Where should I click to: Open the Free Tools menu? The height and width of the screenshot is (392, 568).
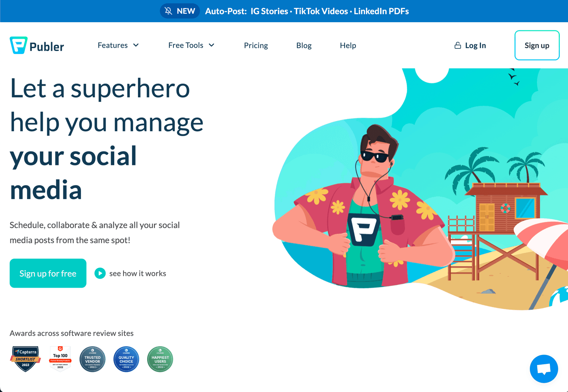click(191, 45)
